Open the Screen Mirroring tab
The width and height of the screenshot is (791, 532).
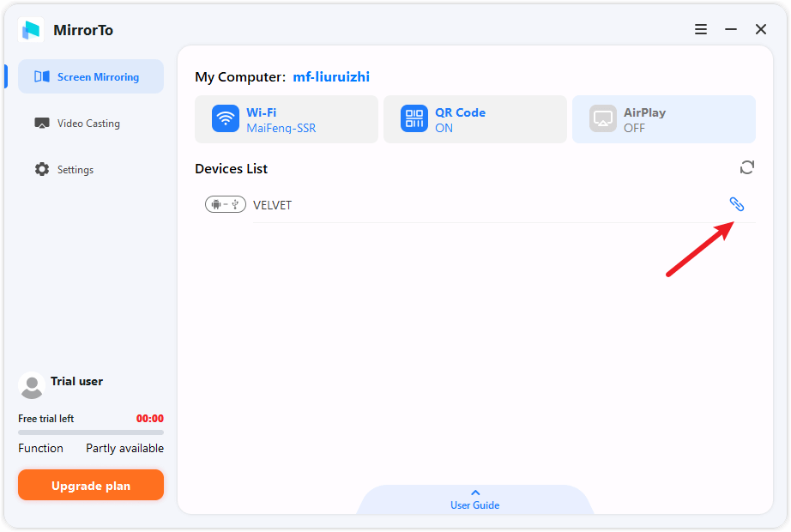pos(91,76)
